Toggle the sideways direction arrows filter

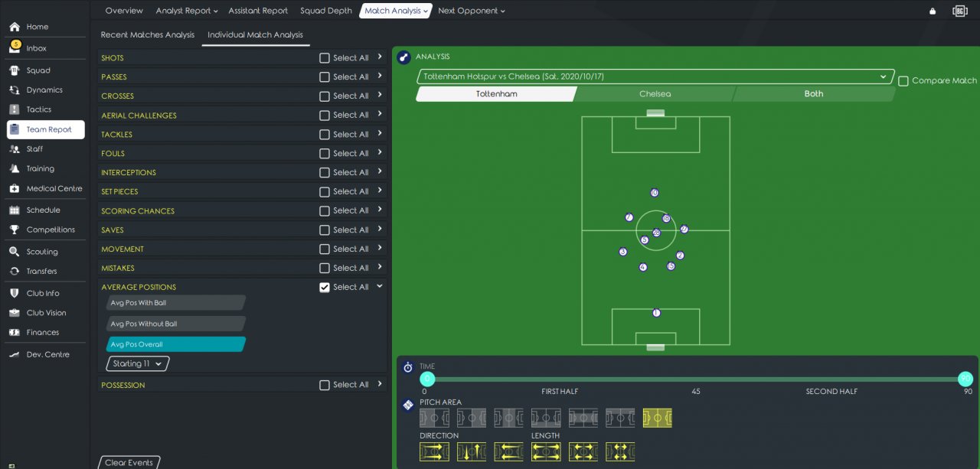coord(471,451)
